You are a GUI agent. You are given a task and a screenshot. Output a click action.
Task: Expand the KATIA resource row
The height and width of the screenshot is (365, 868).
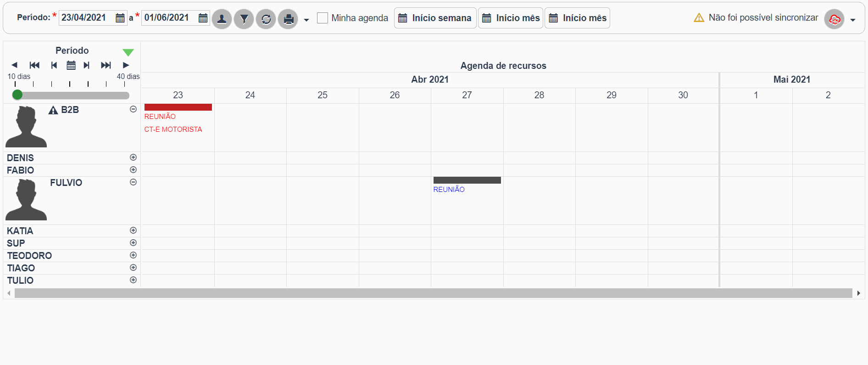point(133,230)
